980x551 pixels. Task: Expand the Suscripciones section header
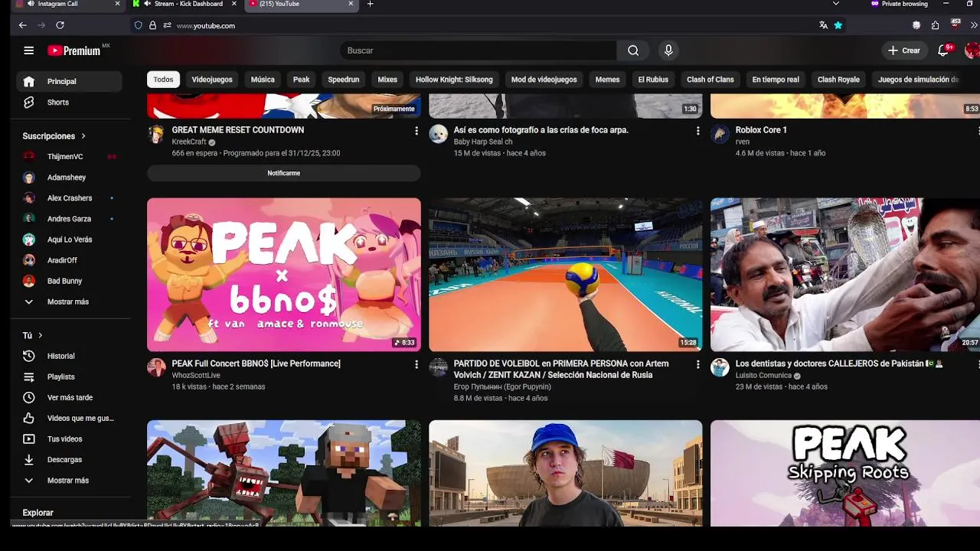(54, 135)
